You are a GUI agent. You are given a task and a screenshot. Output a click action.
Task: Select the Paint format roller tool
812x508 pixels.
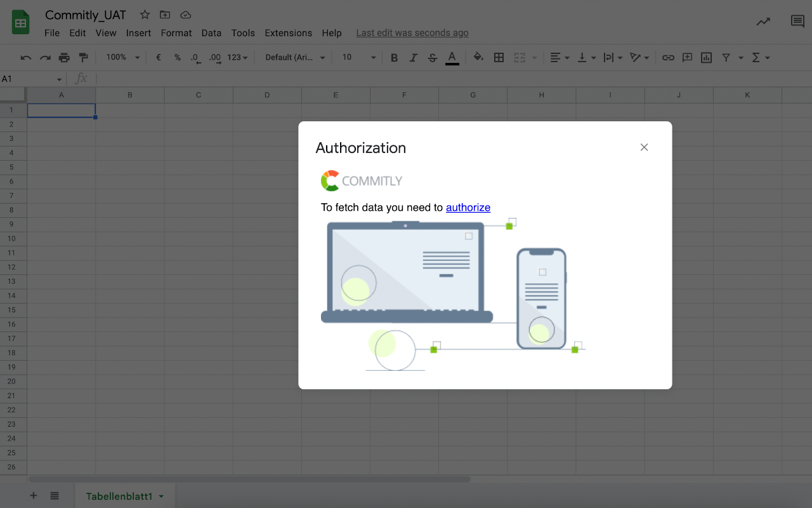coord(83,58)
